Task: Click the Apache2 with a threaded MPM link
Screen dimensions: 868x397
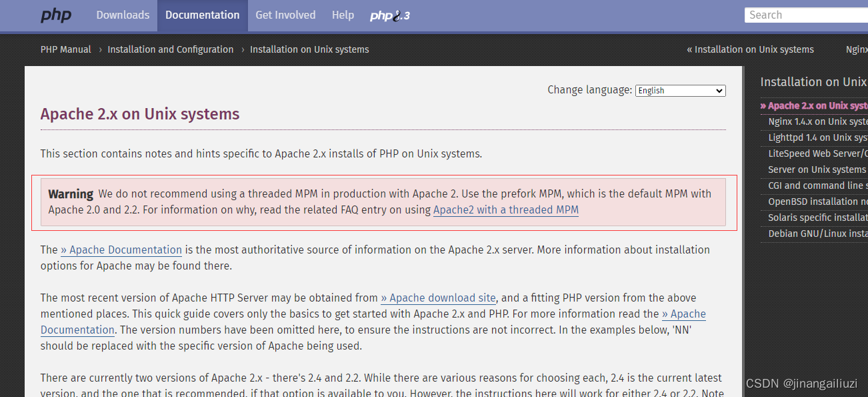Action: tap(505, 210)
